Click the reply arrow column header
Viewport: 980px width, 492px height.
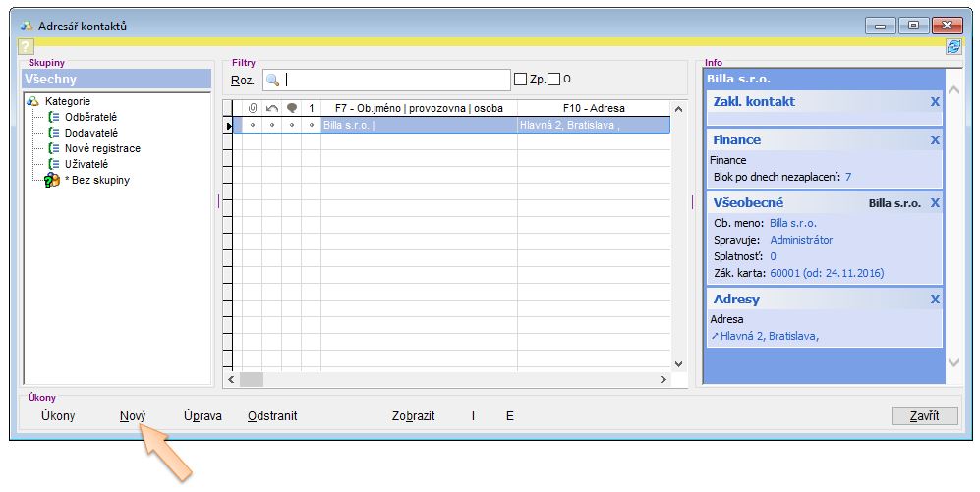click(272, 108)
